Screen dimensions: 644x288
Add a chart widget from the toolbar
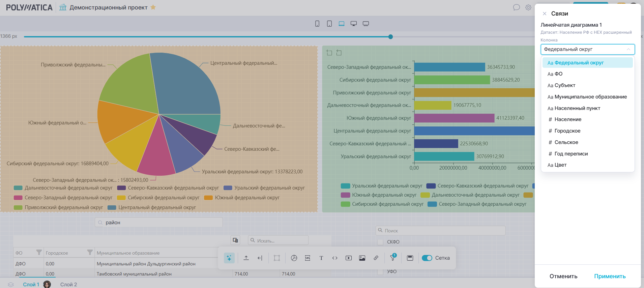pyautogui.click(x=294, y=258)
